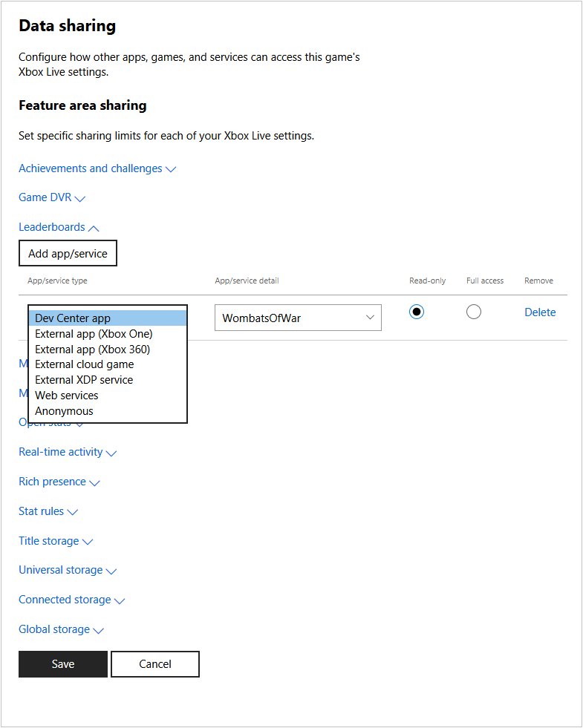This screenshot has width=583, height=728.
Task: Click the App/service type column header
Action: coord(57,281)
